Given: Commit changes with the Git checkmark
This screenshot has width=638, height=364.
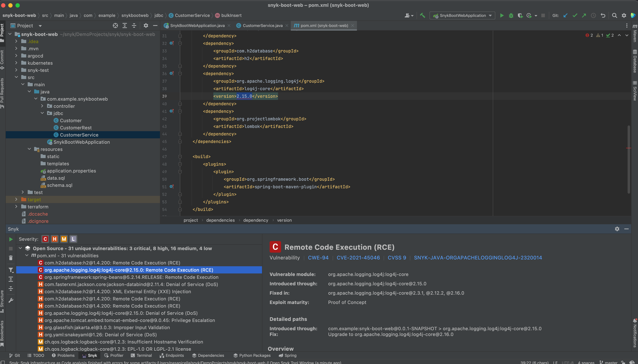Looking at the screenshot, I should point(575,15).
